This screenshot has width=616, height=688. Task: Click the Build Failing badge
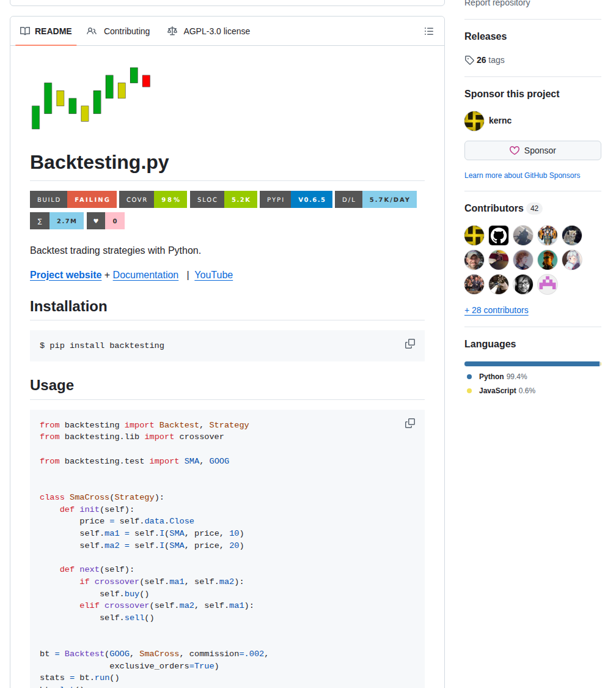coord(73,199)
